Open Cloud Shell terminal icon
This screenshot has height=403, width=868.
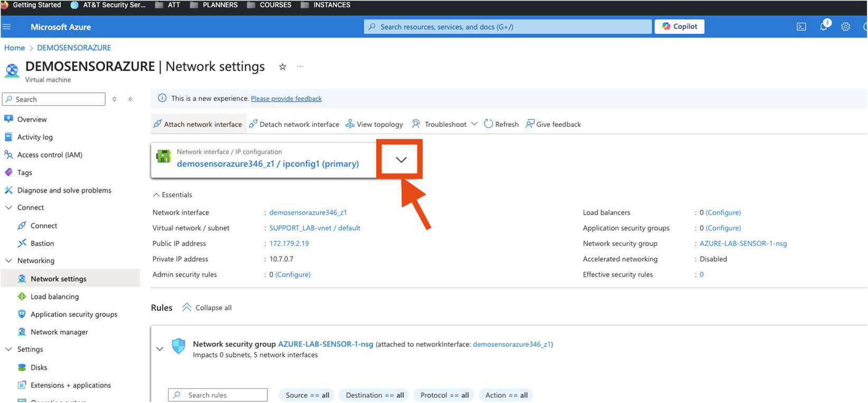point(801,27)
